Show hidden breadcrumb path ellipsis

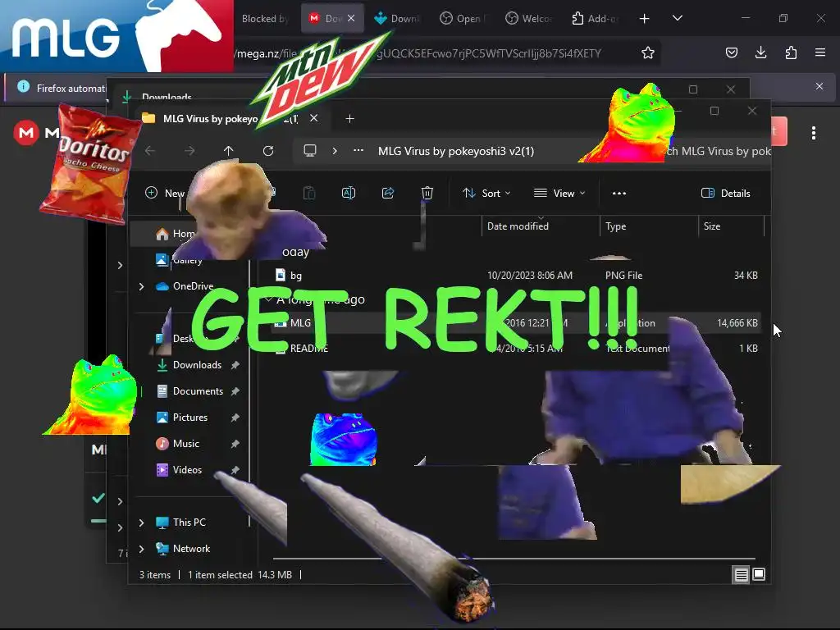(x=358, y=151)
